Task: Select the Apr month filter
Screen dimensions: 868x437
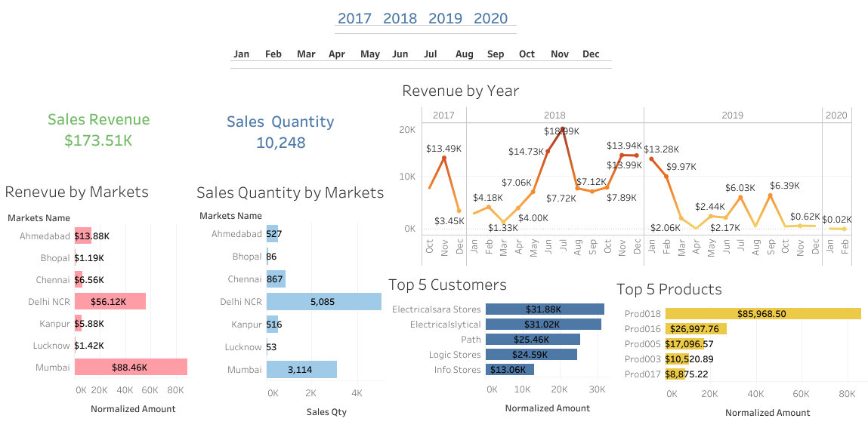Action: click(x=337, y=54)
